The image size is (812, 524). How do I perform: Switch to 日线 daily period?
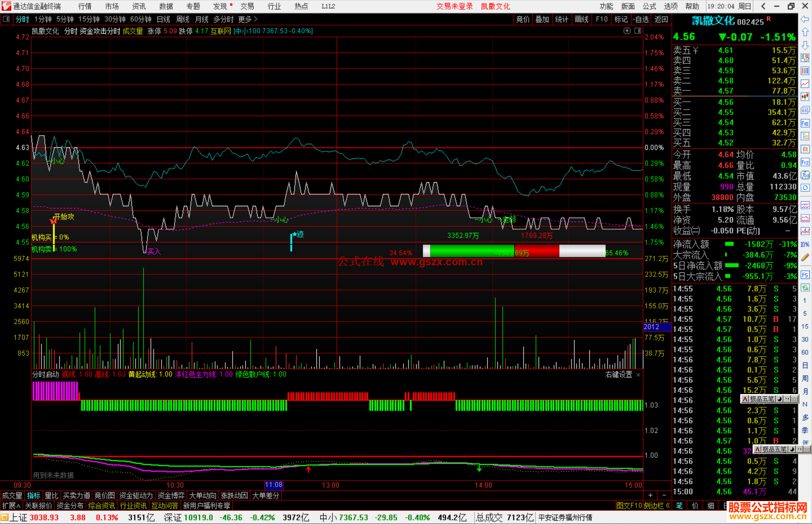[163, 19]
